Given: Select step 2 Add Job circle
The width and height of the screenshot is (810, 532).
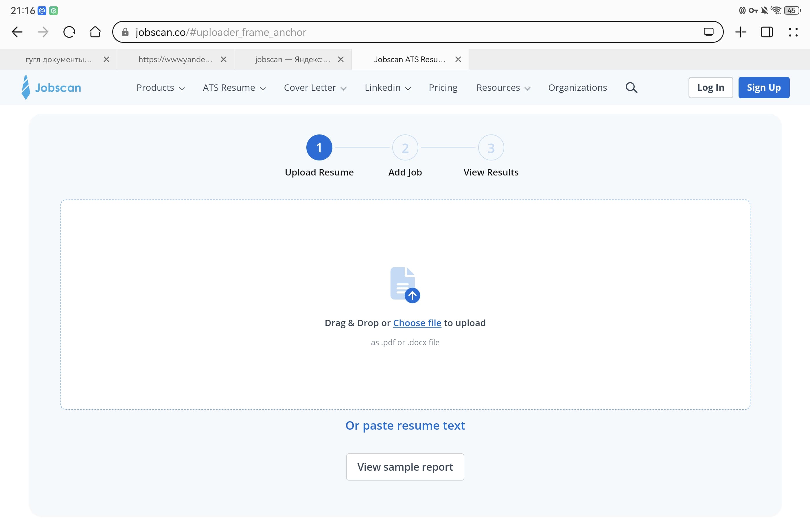Looking at the screenshot, I should 405,148.
